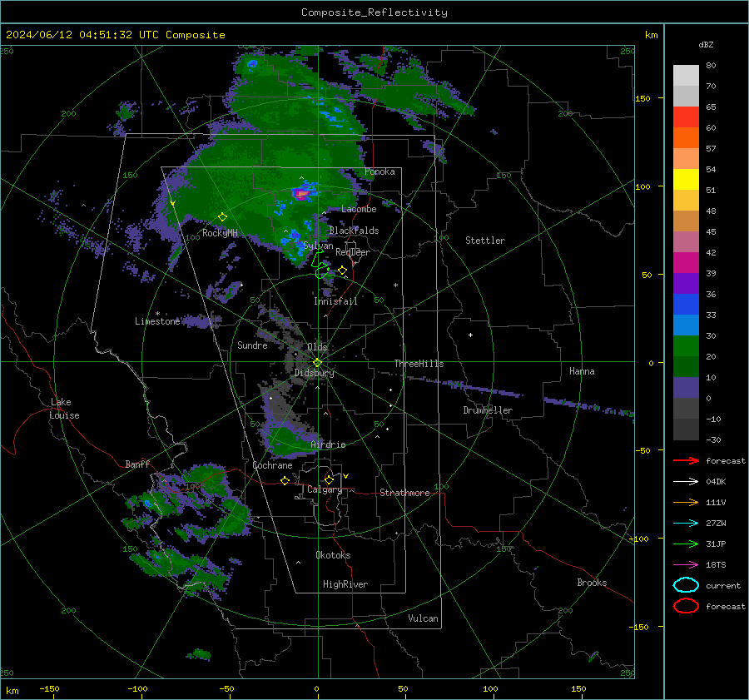Image resolution: width=749 pixels, height=700 pixels.
Task: Click the Composite_Reflectivity title text
Action: [374, 12]
